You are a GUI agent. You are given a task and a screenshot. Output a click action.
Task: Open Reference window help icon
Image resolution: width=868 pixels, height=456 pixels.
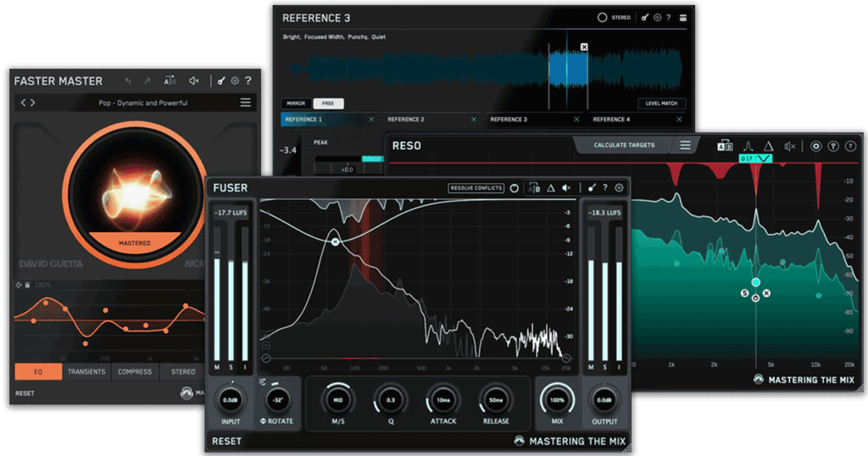pos(669,18)
